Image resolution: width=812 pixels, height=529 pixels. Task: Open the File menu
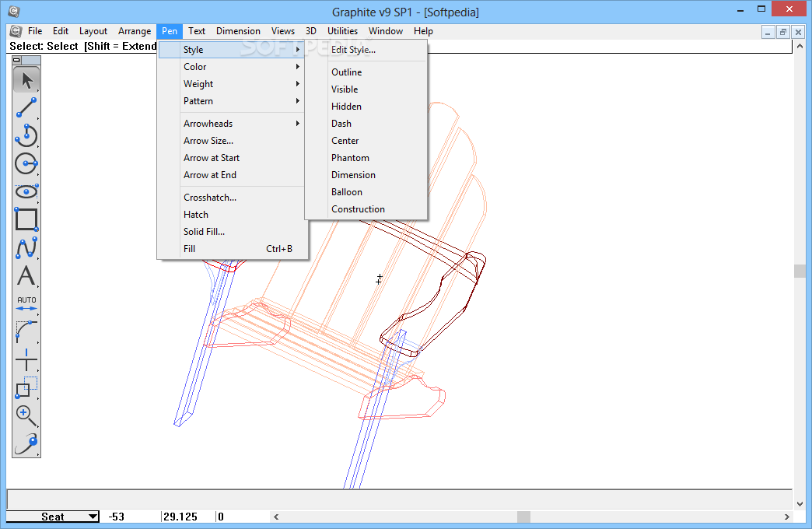click(x=35, y=31)
